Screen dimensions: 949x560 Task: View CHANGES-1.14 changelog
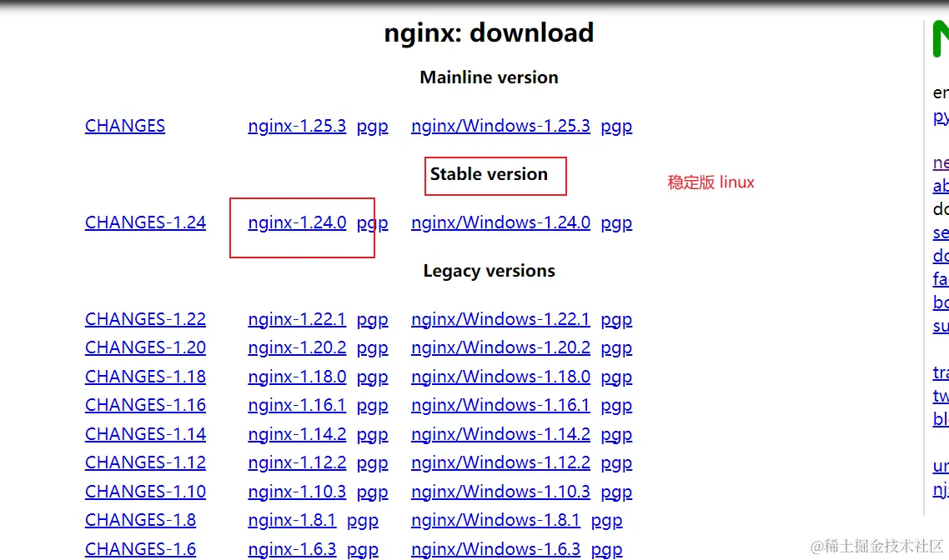(x=145, y=433)
